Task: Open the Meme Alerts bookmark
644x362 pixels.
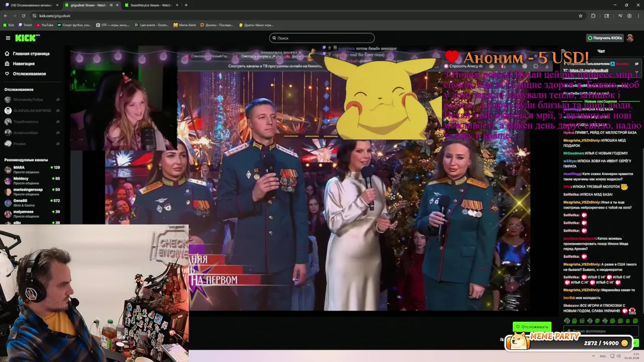Action: tap(185, 25)
